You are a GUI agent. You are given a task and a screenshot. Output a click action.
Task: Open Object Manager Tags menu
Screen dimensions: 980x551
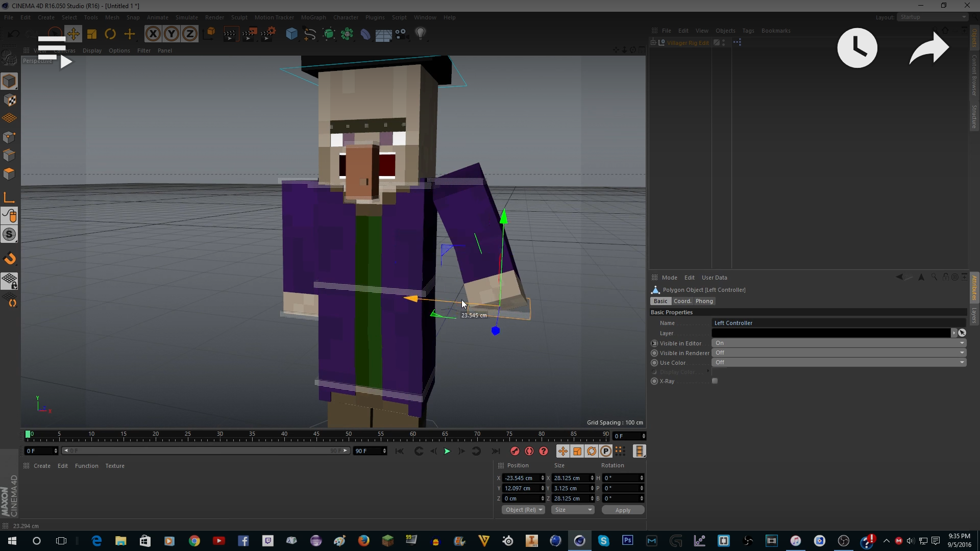click(748, 31)
